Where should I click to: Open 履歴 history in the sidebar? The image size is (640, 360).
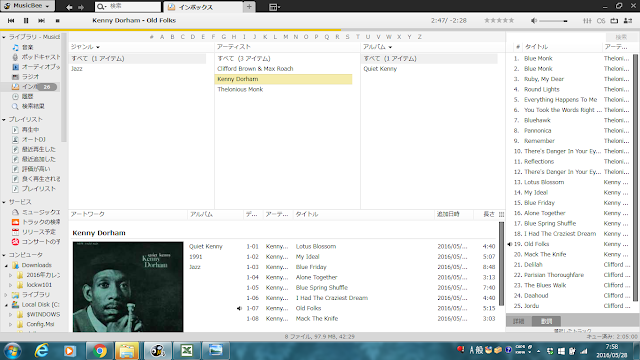click(27, 96)
